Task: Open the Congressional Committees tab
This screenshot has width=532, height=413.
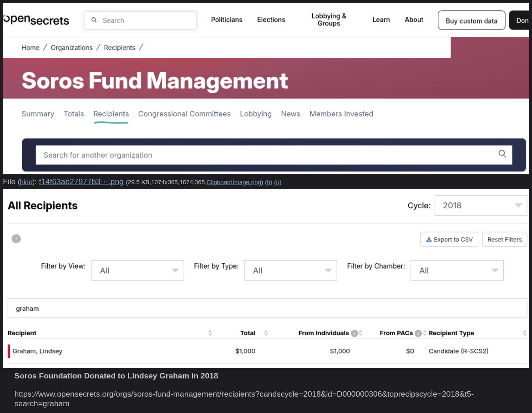Action: pos(184,114)
